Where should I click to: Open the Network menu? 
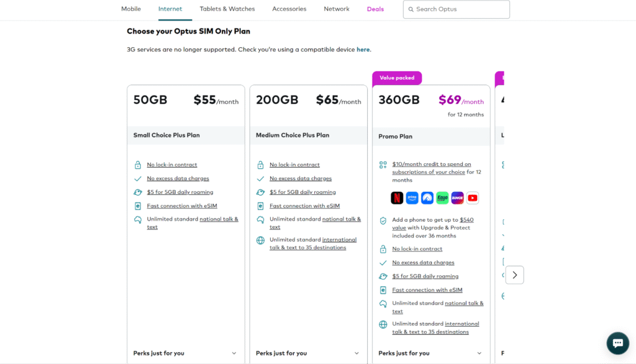337,9
